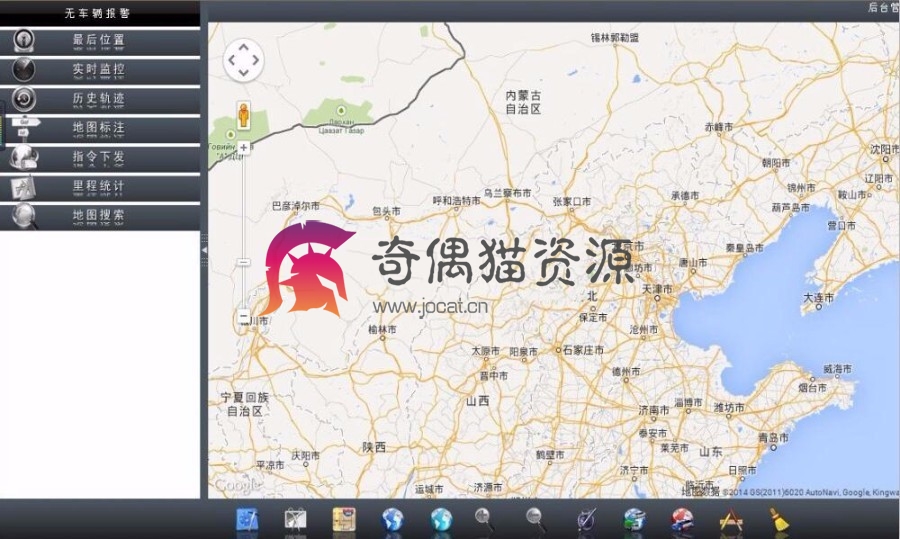
Task: Click the magnifier beside the compass-pen icon
Action: point(536,520)
